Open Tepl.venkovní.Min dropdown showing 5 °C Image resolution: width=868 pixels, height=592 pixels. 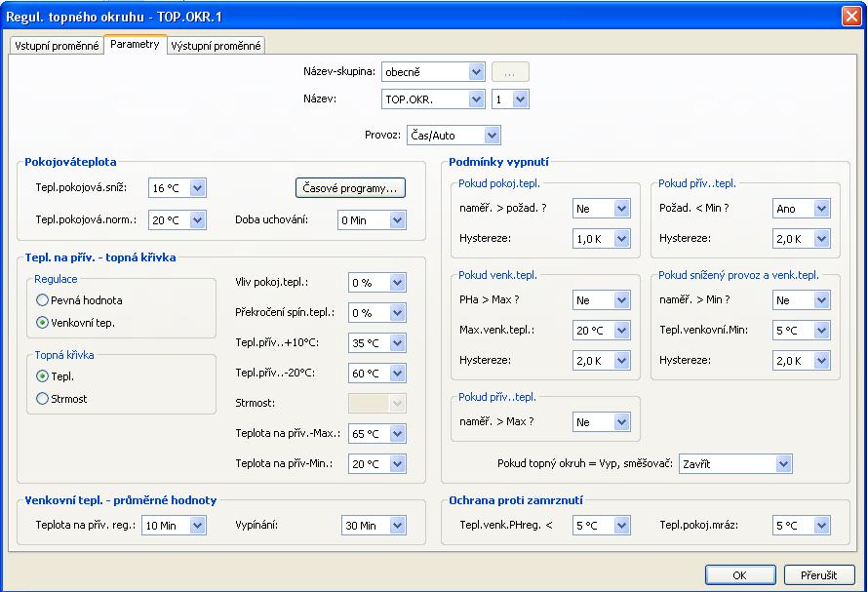pyautogui.click(x=801, y=331)
